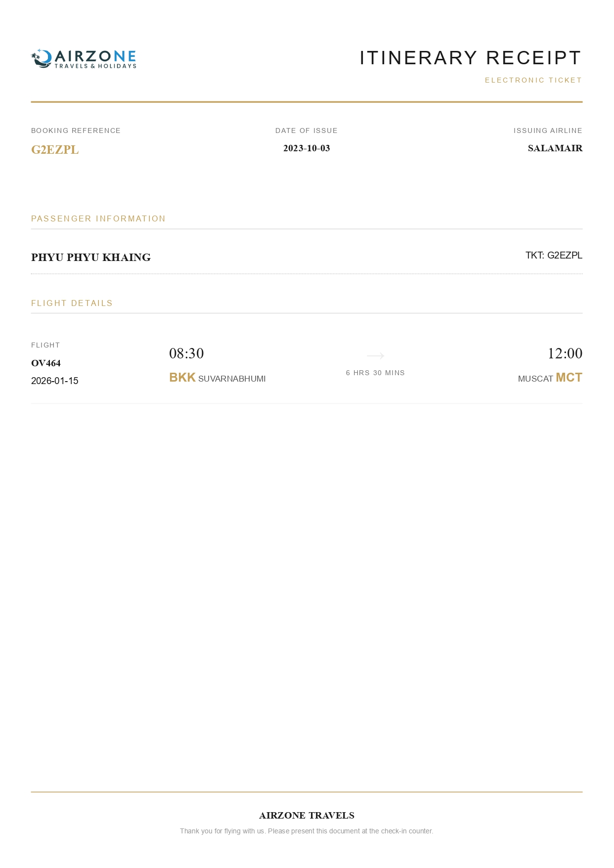The height and width of the screenshot is (868, 614).
Task: Click the 6 HRS 30 MINS duration
Action: pos(375,373)
